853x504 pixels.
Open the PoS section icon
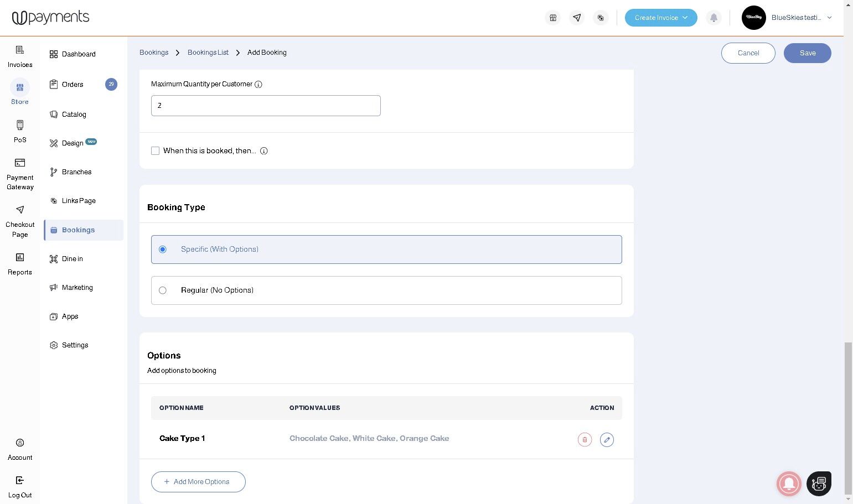tap(20, 125)
